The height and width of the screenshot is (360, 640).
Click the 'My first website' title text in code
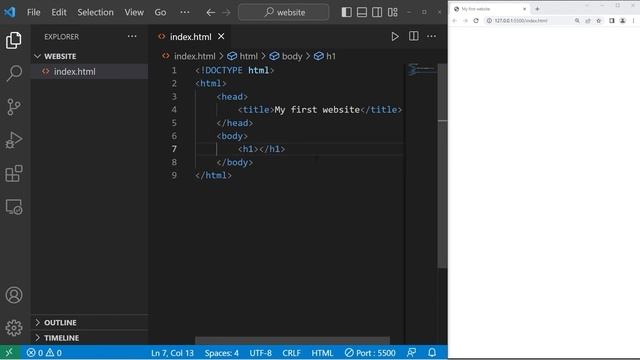(x=317, y=109)
